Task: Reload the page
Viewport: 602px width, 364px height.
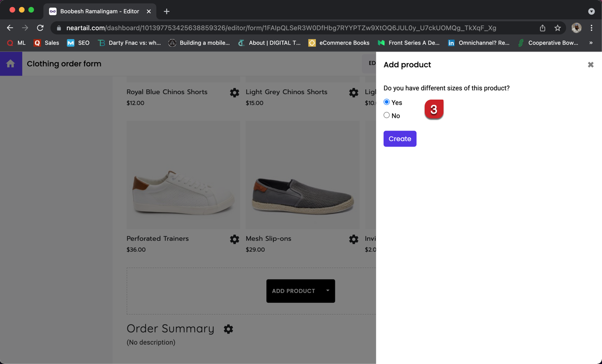Action: click(40, 28)
